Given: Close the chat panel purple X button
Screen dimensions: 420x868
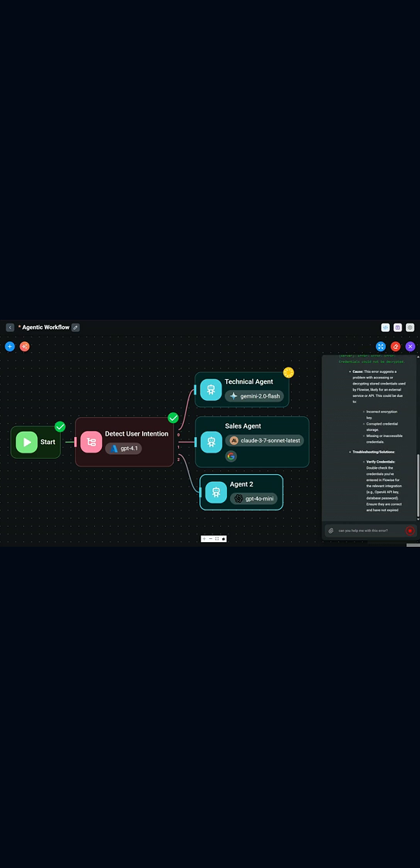Looking at the screenshot, I should [410, 347].
